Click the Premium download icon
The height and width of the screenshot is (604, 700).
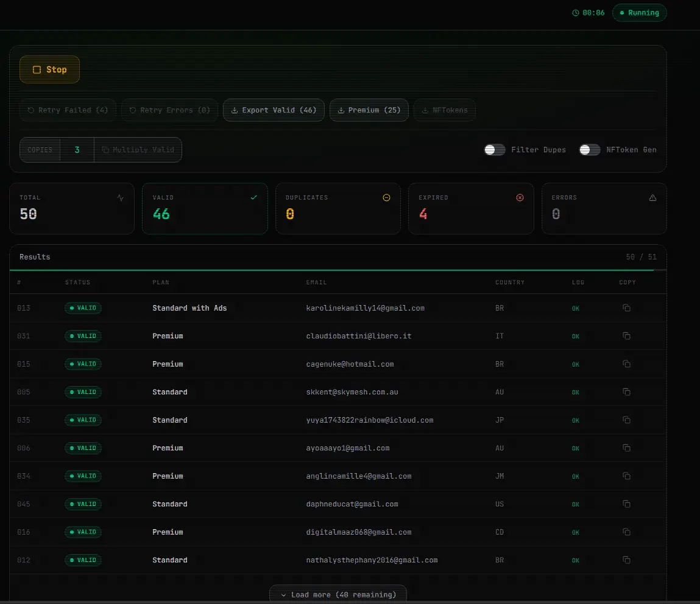pos(341,110)
